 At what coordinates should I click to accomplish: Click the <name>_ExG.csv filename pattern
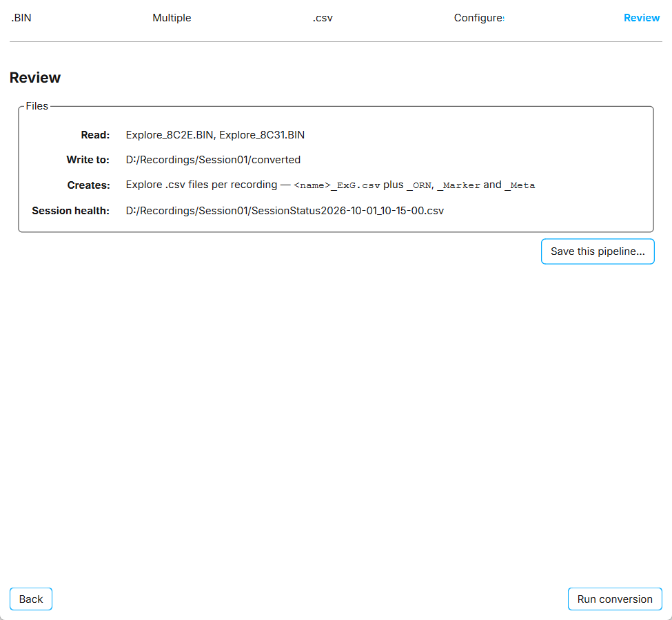coord(337,185)
